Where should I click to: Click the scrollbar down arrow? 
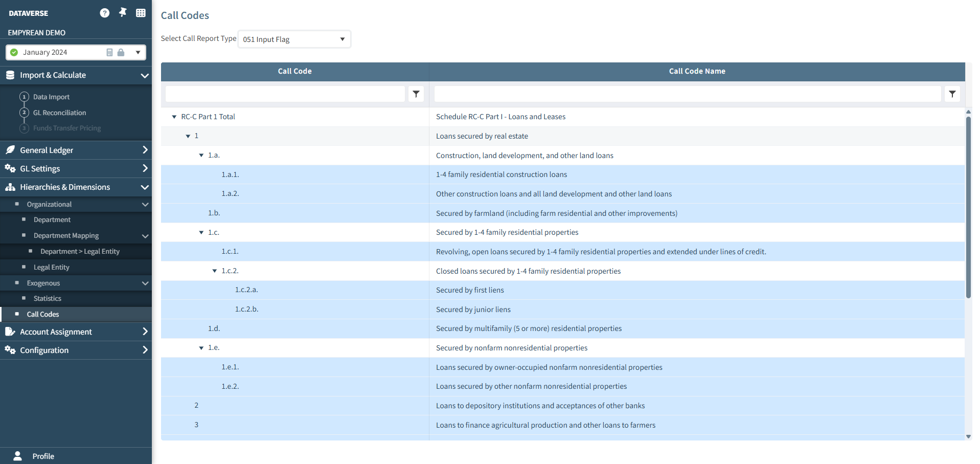(968, 436)
